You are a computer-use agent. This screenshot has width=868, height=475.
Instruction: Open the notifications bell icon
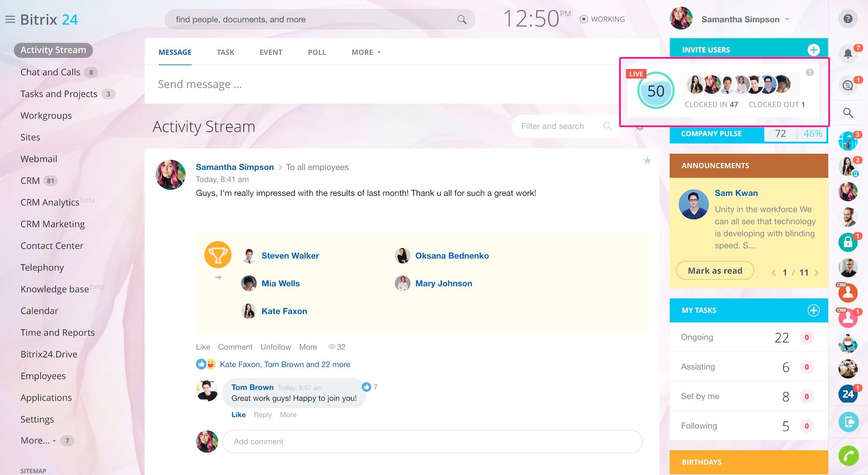pyautogui.click(x=848, y=53)
